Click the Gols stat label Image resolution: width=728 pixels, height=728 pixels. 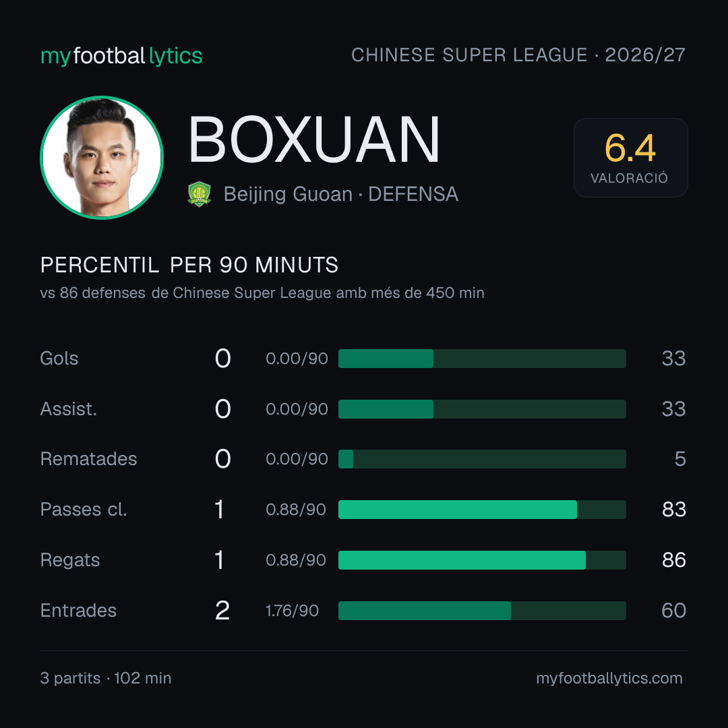59,359
